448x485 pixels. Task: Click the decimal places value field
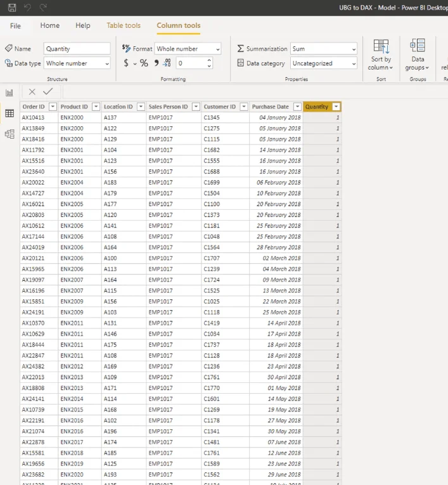(x=191, y=63)
